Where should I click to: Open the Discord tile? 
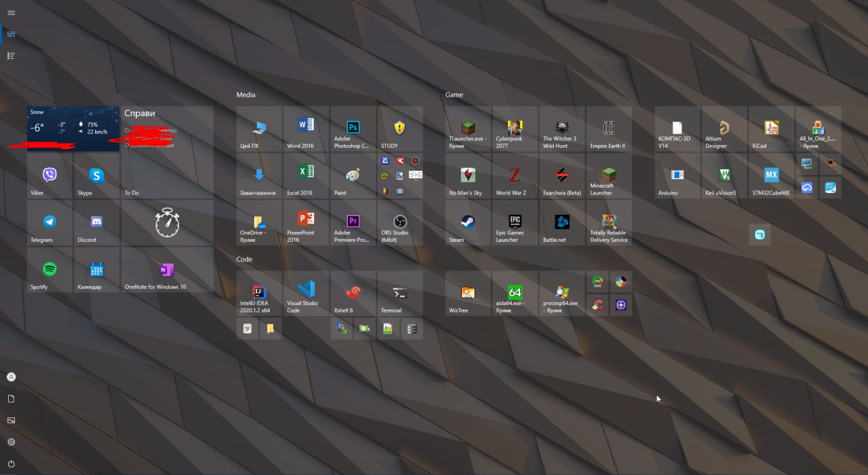pos(97,223)
